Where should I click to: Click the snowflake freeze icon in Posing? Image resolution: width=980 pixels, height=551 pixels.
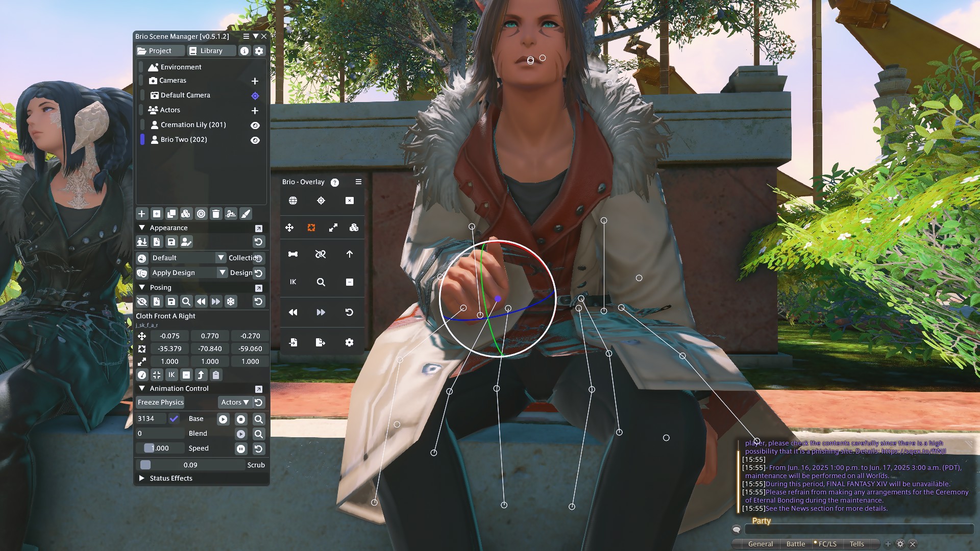click(x=231, y=302)
